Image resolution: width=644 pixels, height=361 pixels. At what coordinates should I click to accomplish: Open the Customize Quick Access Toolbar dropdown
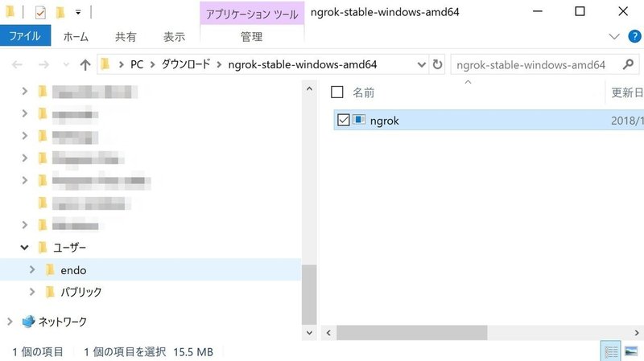pos(78,13)
